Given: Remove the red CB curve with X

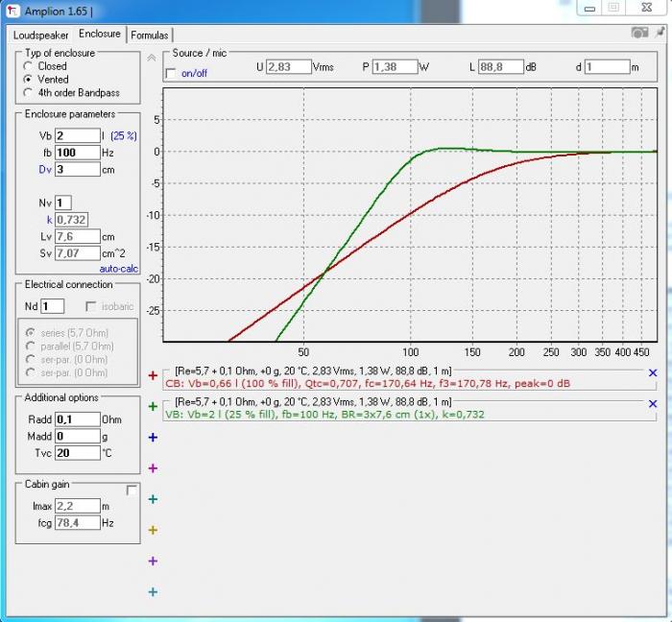Looking at the screenshot, I should tap(653, 373).
